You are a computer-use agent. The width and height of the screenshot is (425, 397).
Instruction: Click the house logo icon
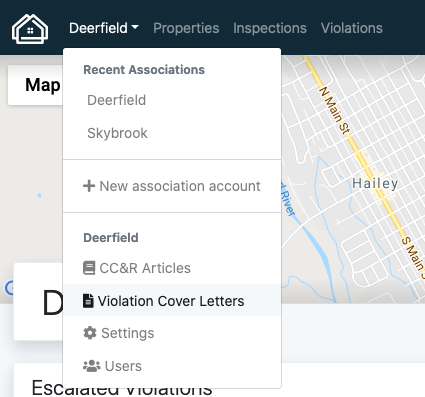30,29
